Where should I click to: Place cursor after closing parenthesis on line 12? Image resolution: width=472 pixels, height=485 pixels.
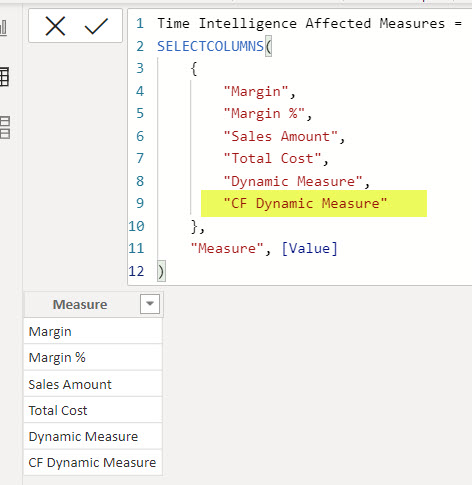[x=166, y=272]
